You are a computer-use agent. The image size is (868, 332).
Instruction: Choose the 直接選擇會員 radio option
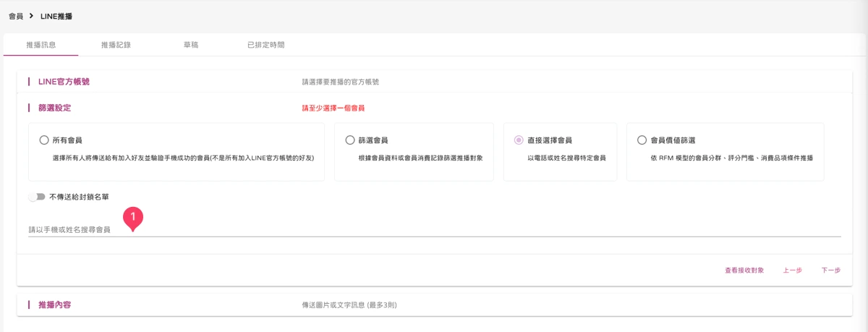tap(519, 140)
